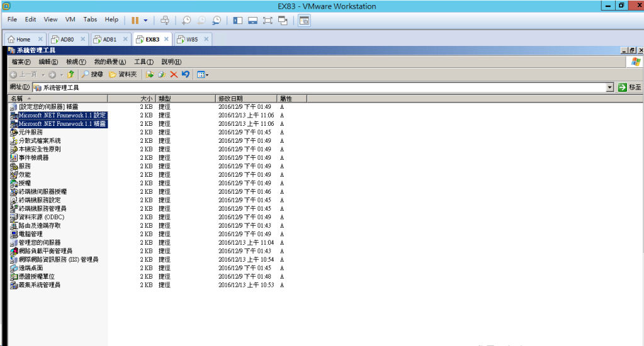Expand the address bar dropdown arrow
Screen dimensions: 644x346
[609, 87]
